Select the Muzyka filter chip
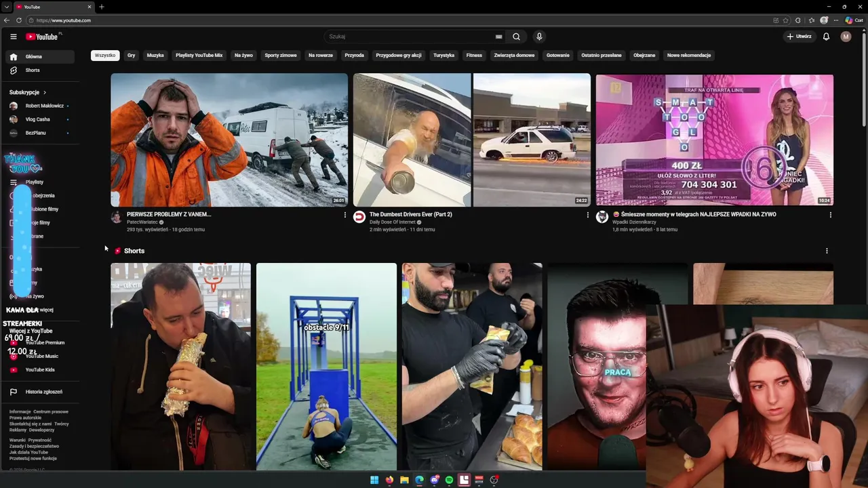 tap(155, 56)
